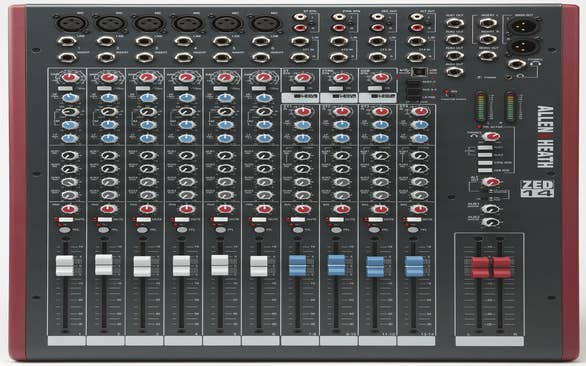This screenshot has height=366, width=586.
Task: Adjust the channel 2 red gain knob
Action: point(108,78)
